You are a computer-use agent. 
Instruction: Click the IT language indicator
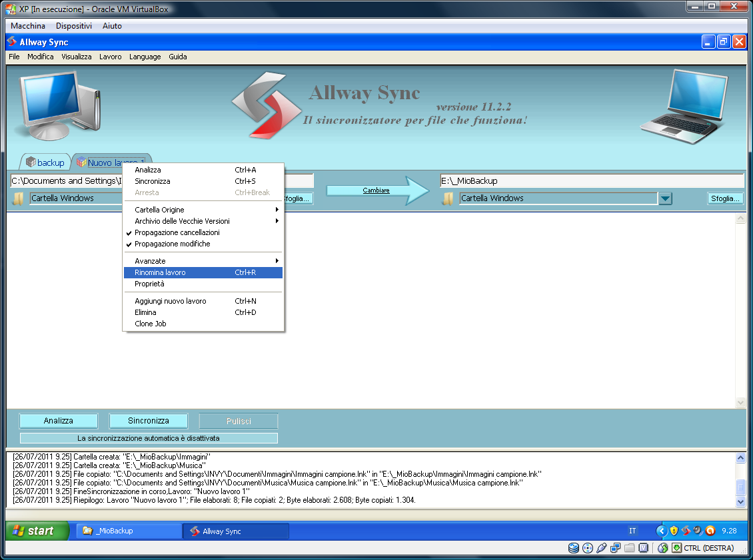(x=632, y=531)
